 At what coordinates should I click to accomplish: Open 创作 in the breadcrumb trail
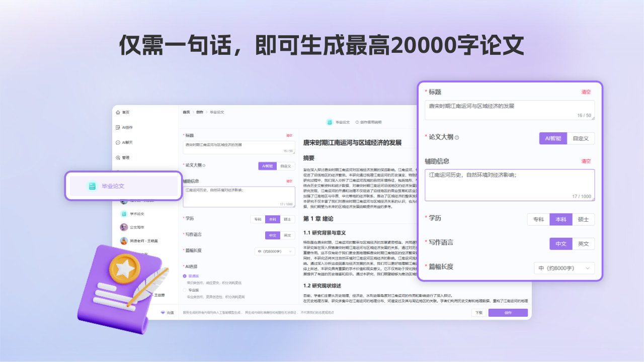click(x=200, y=112)
